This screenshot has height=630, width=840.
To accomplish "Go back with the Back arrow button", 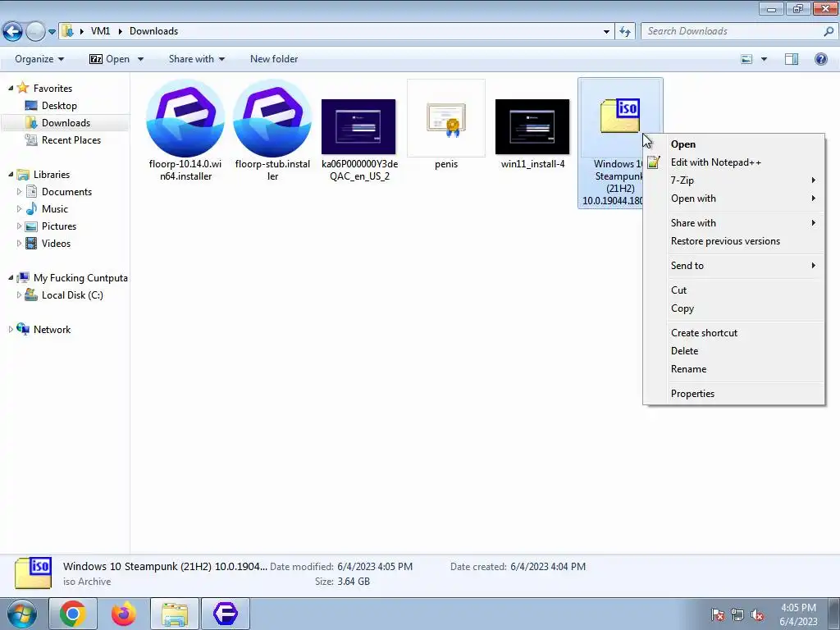I will tap(13, 31).
